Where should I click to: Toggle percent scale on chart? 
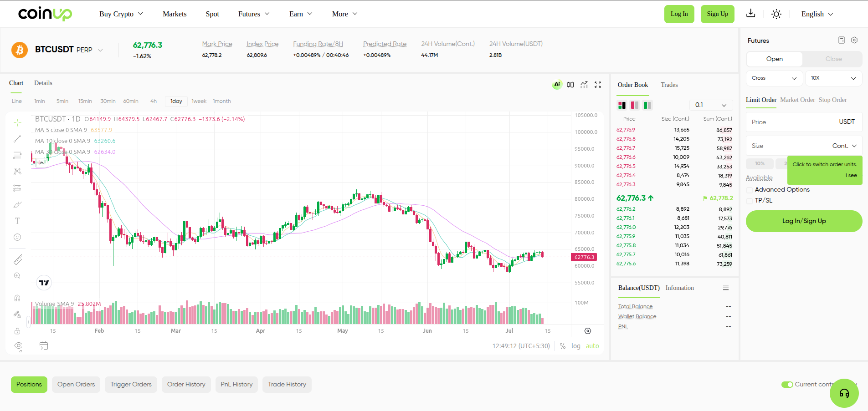[563, 346]
